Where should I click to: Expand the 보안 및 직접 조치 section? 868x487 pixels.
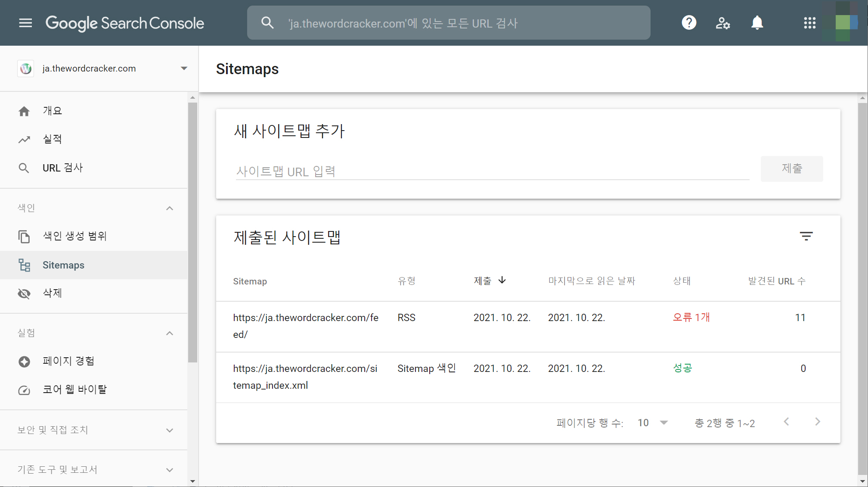pos(170,430)
